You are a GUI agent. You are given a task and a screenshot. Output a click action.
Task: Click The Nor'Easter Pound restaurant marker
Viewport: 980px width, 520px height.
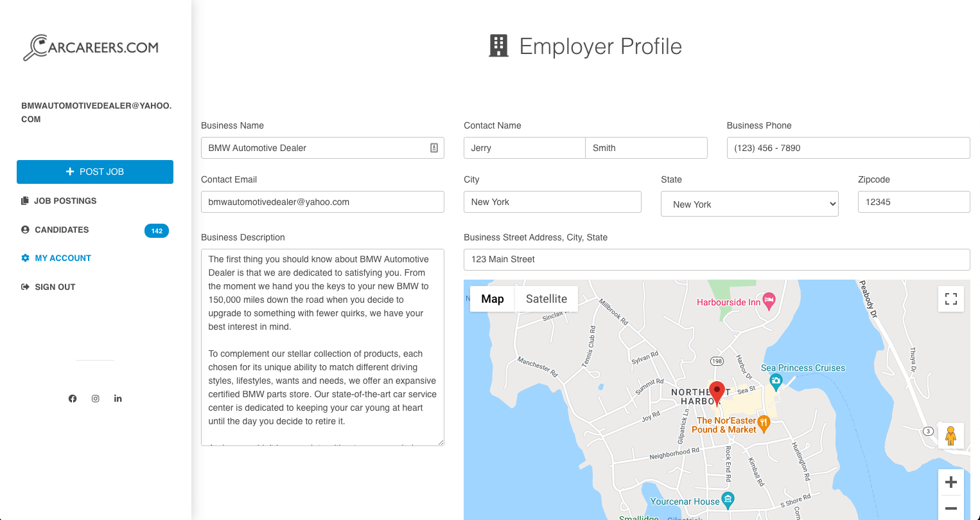point(764,424)
